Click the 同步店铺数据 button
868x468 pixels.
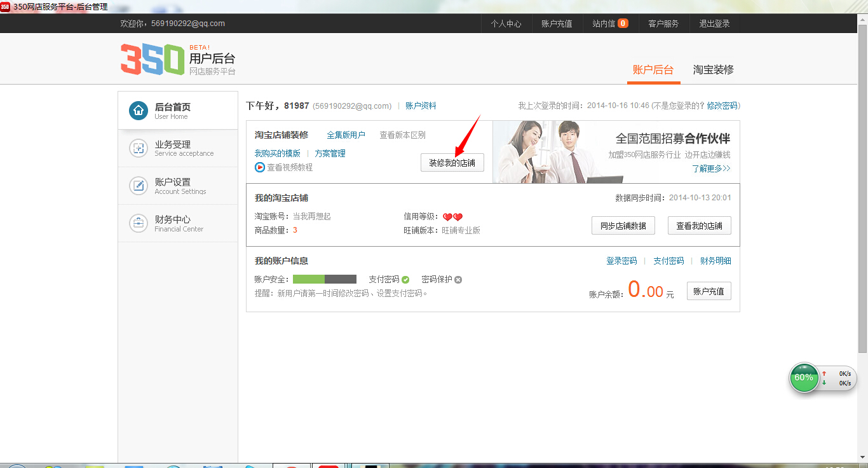(623, 226)
